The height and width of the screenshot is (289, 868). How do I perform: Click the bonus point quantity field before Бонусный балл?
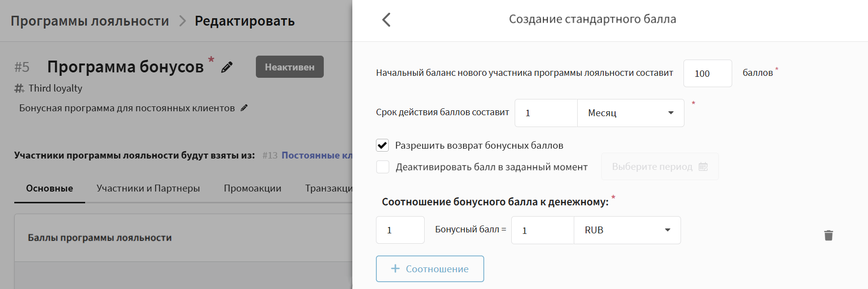pos(400,230)
